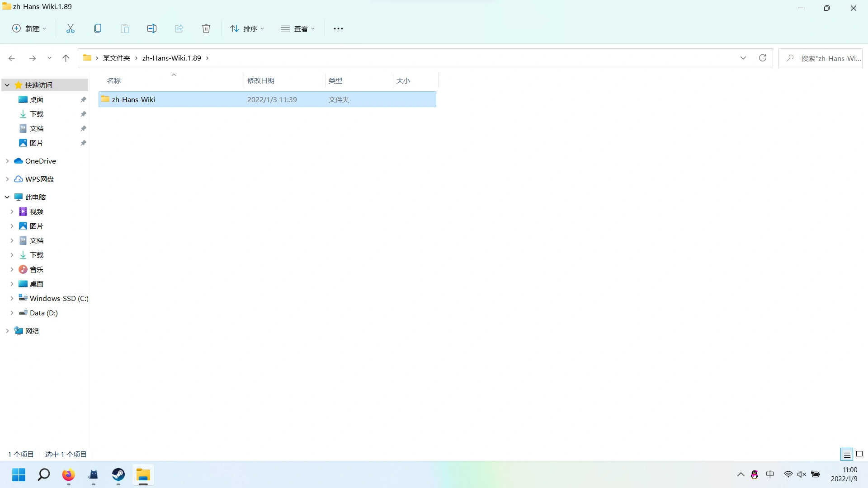The height and width of the screenshot is (488, 868).
Task: Open the 查看 view menu
Action: click(x=297, y=28)
